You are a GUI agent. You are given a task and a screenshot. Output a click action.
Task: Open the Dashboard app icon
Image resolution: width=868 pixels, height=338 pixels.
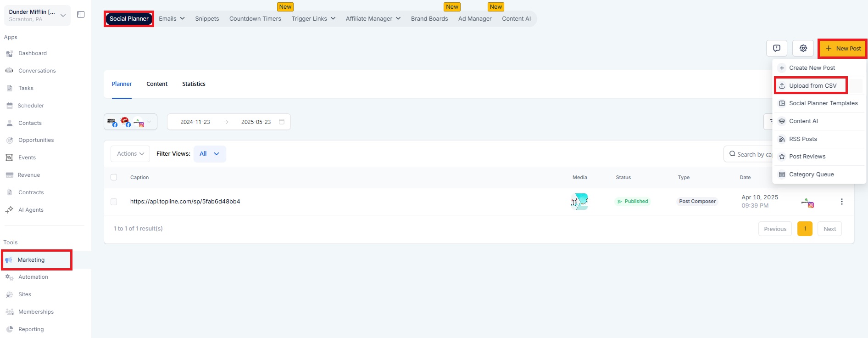9,54
